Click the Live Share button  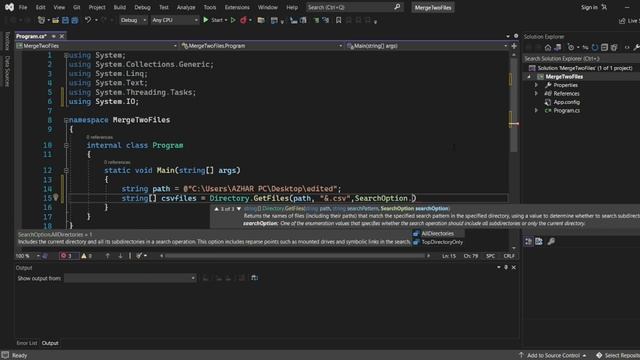(x=629, y=20)
